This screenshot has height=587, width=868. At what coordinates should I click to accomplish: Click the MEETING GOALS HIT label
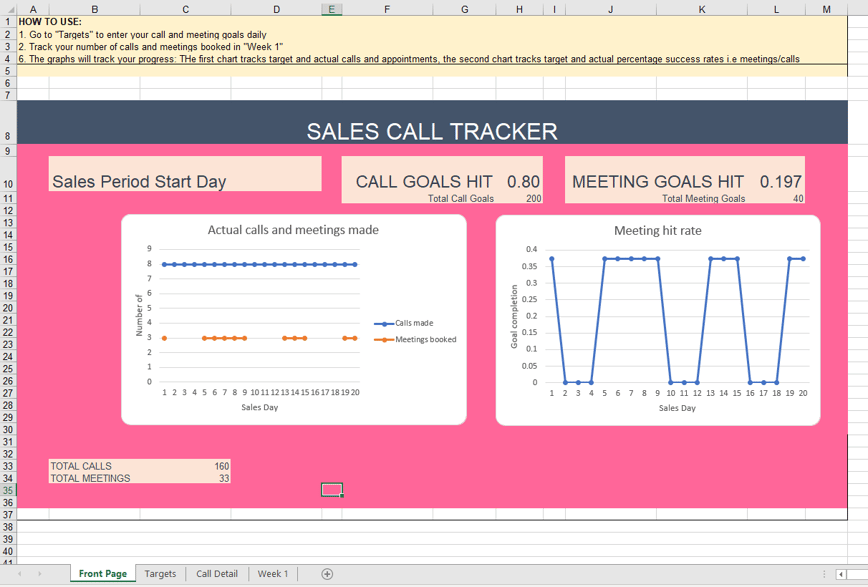[x=658, y=182]
